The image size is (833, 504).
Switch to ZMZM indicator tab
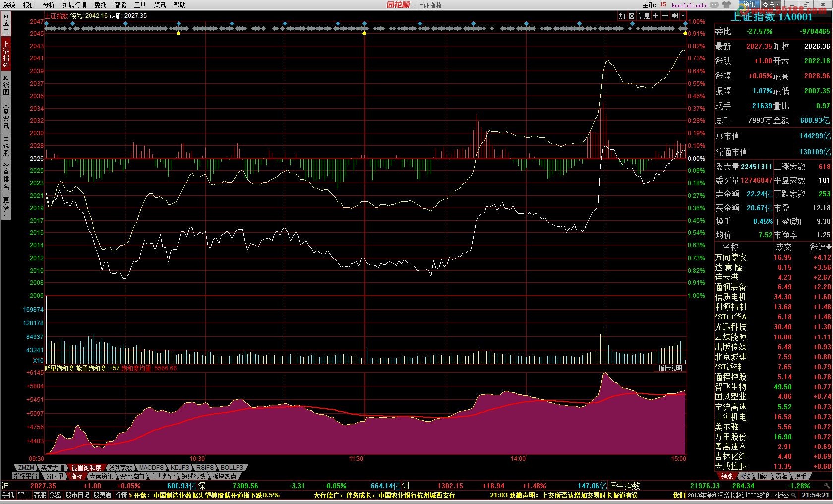coord(26,468)
